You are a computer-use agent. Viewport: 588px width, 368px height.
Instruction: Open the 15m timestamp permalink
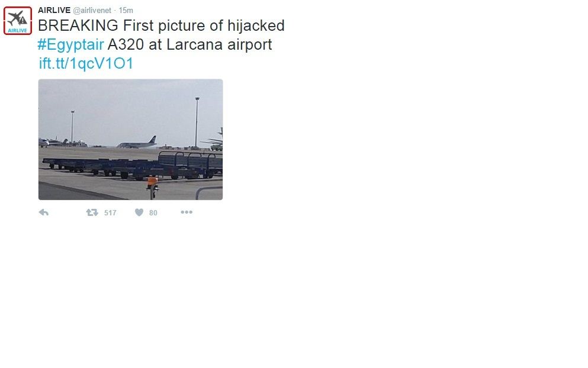tap(126, 10)
